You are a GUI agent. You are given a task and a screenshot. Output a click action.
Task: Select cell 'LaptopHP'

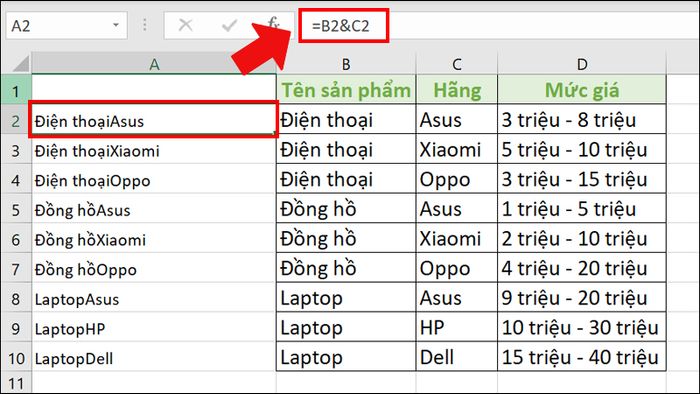click(x=154, y=328)
